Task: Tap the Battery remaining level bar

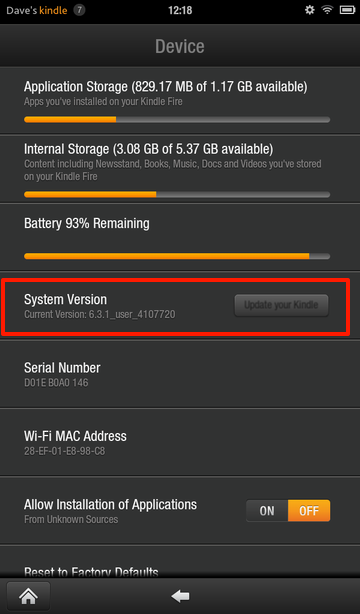Action: pos(177,256)
